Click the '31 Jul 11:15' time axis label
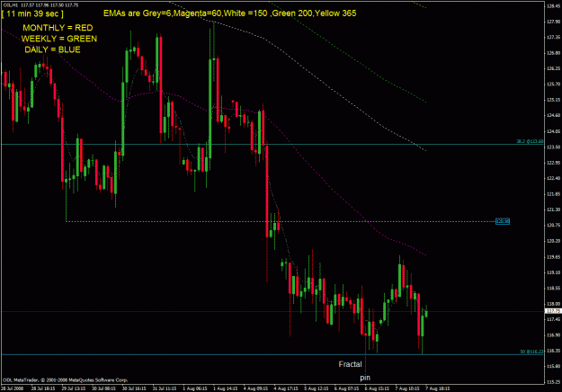The width and height of the screenshot is (562, 392). coord(165,388)
